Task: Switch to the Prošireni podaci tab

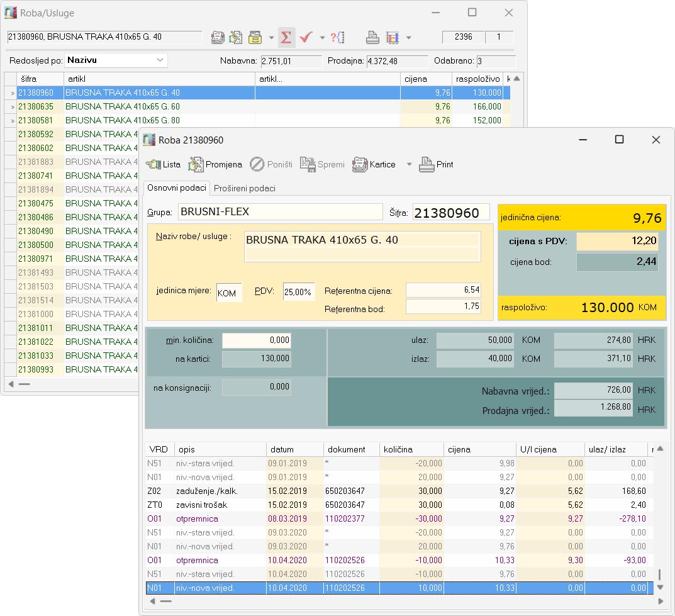Action: (245, 188)
